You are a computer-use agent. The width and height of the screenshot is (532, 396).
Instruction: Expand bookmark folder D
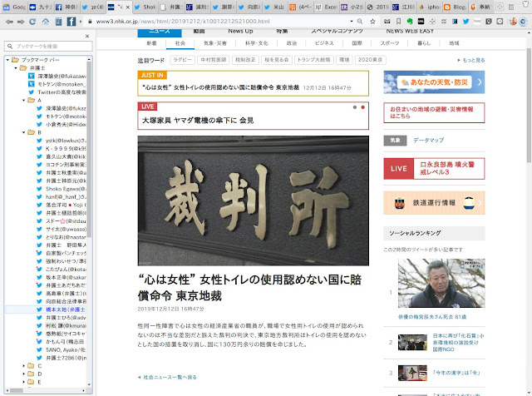point(24,374)
